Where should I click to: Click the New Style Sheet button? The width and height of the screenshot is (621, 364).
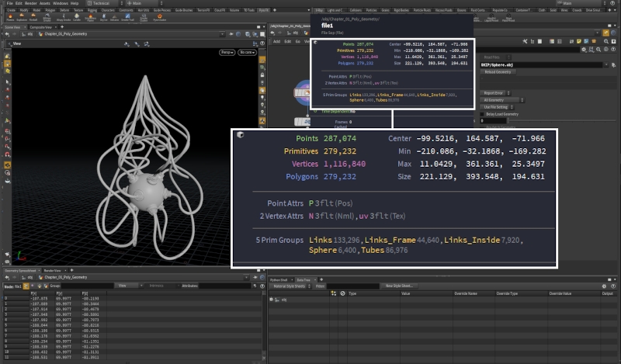click(401, 286)
